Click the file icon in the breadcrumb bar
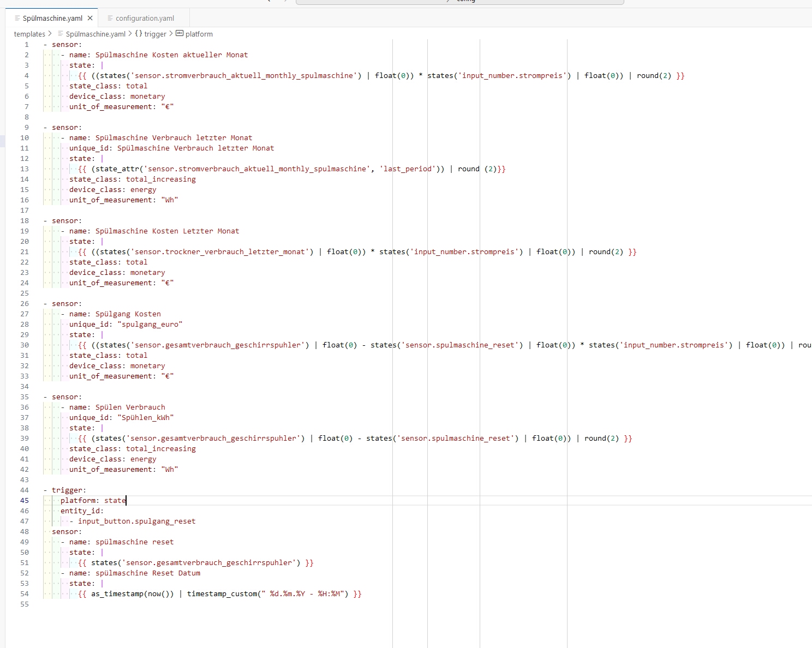The height and width of the screenshot is (648, 812). point(61,34)
